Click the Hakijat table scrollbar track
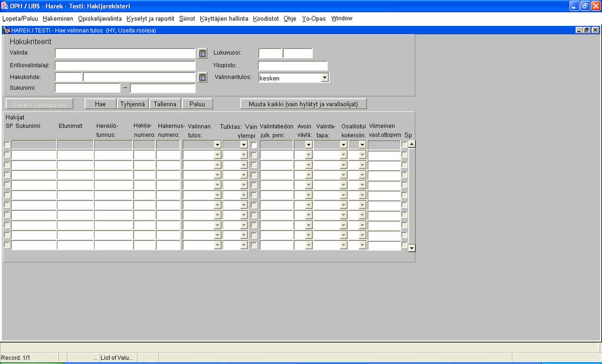This screenshot has height=364, width=602. point(412,196)
